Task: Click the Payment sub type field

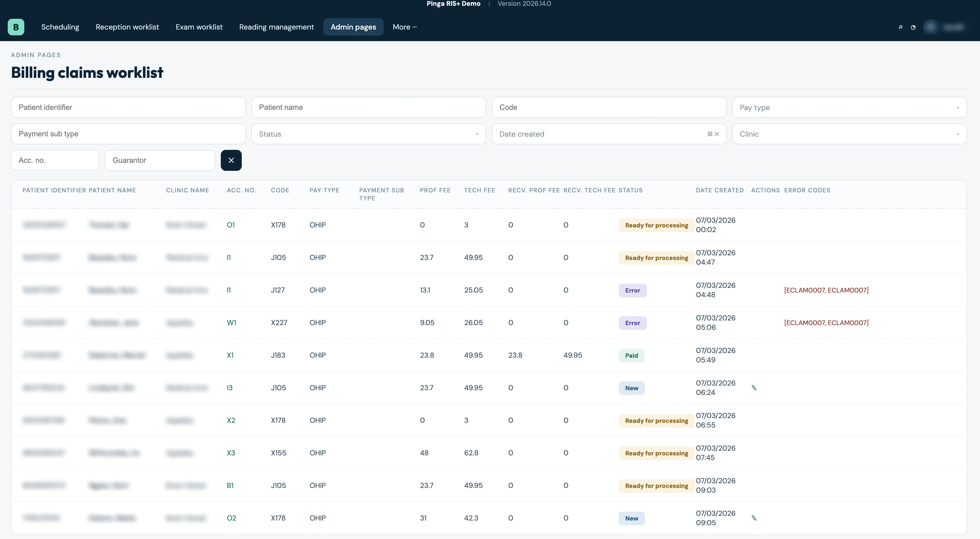Action: [x=128, y=134]
